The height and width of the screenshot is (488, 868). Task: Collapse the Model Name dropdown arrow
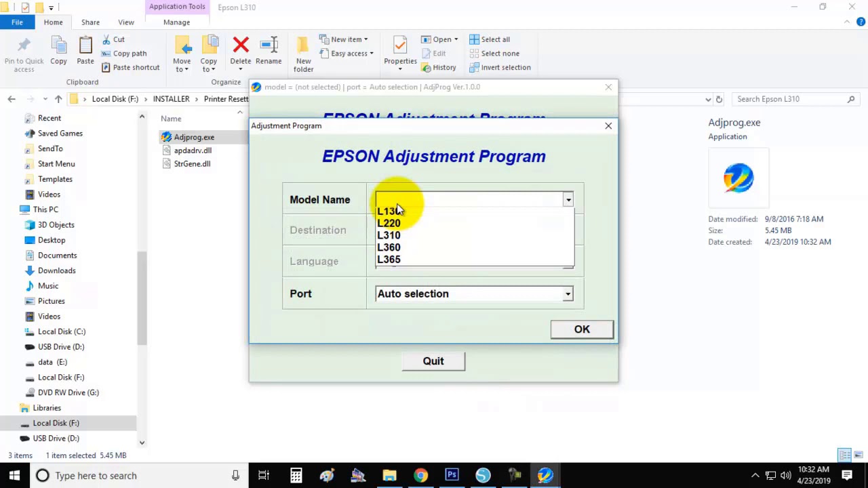coord(568,199)
